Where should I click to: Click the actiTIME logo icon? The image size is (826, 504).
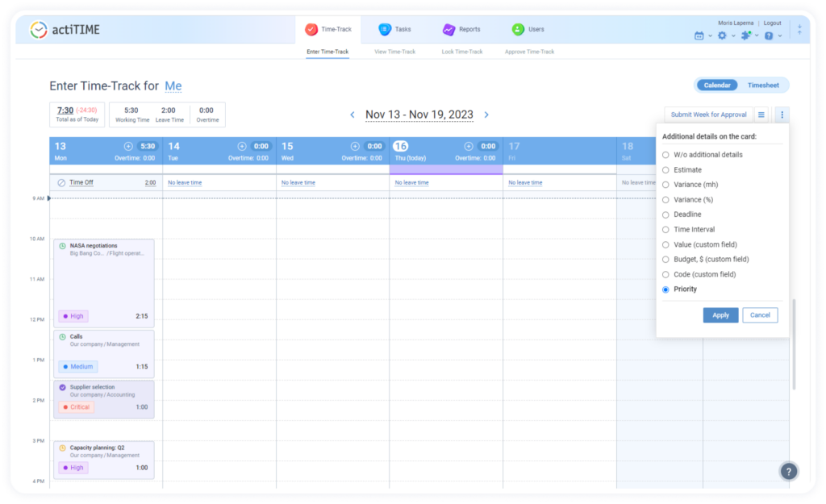click(x=39, y=30)
